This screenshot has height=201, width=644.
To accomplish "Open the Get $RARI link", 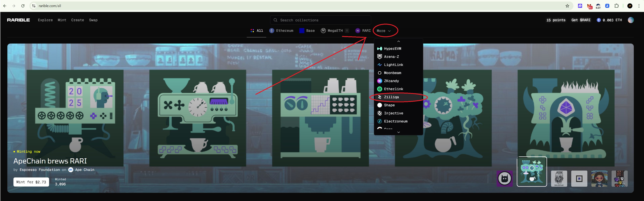I will (x=581, y=20).
